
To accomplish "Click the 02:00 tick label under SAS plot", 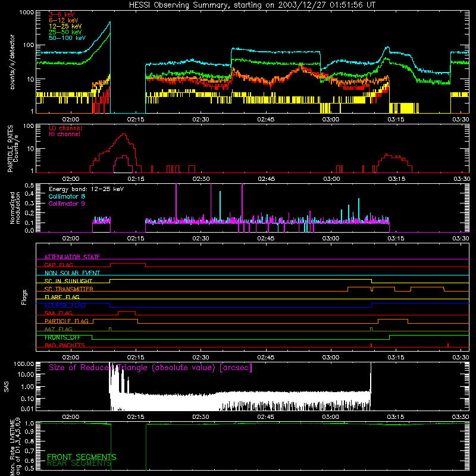I will click(x=71, y=417).
